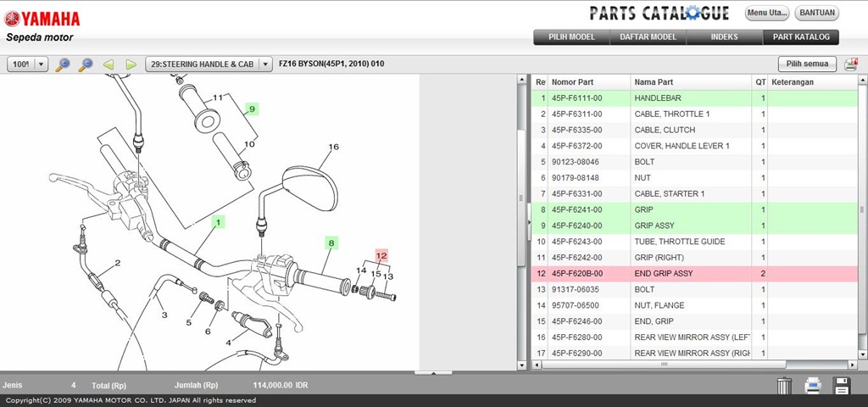The width and height of the screenshot is (868, 407).
Task: Click the print icon beside Pilih semua
Action: click(x=850, y=64)
